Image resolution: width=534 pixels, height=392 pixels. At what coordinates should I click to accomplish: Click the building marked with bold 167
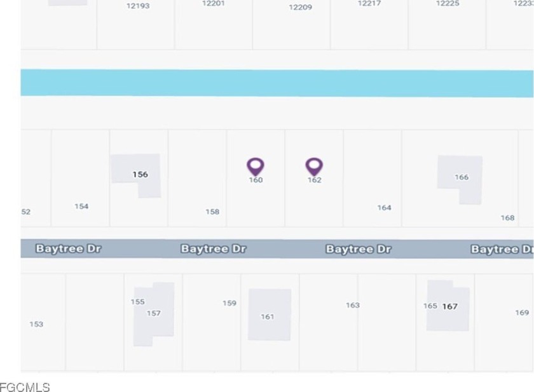point(449,307)
